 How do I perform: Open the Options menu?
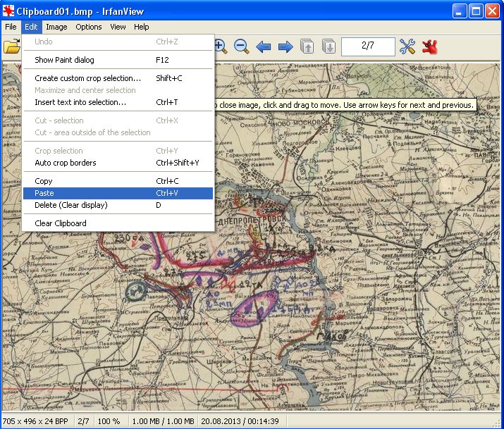point(89,27)
